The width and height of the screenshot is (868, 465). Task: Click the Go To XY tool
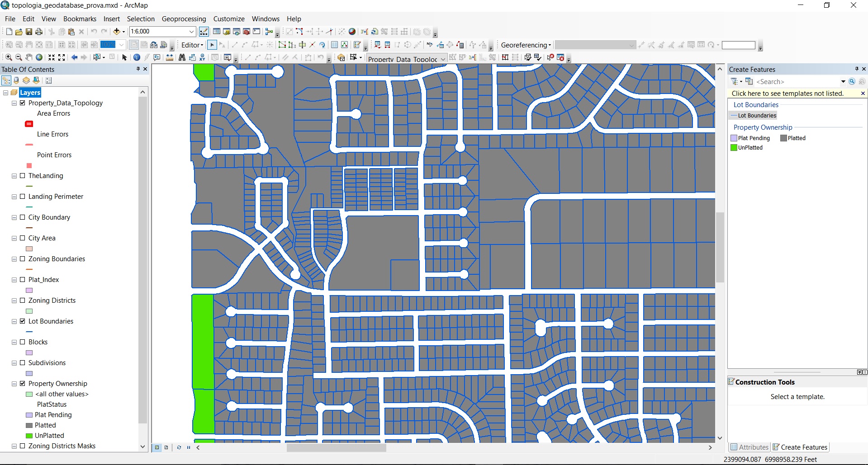pos(202,57)
